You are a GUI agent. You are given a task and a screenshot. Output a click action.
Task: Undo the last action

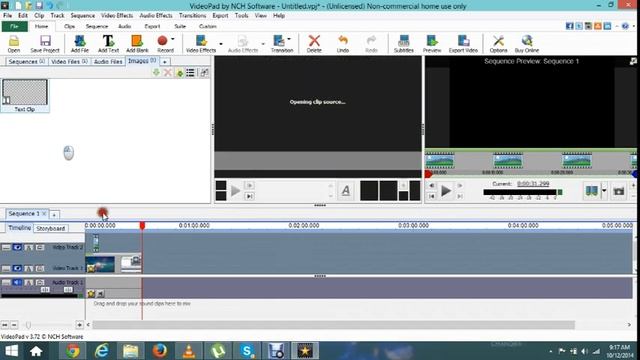tap(343, 44)
